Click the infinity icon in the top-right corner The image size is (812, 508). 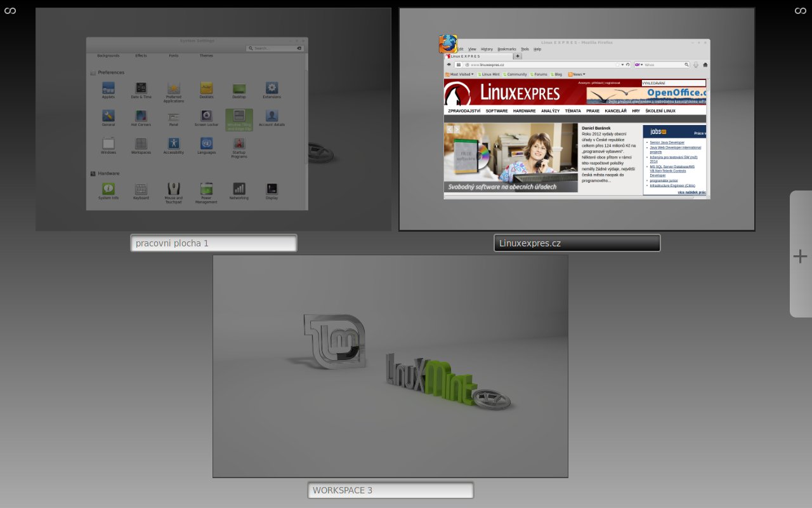point(801,10)
